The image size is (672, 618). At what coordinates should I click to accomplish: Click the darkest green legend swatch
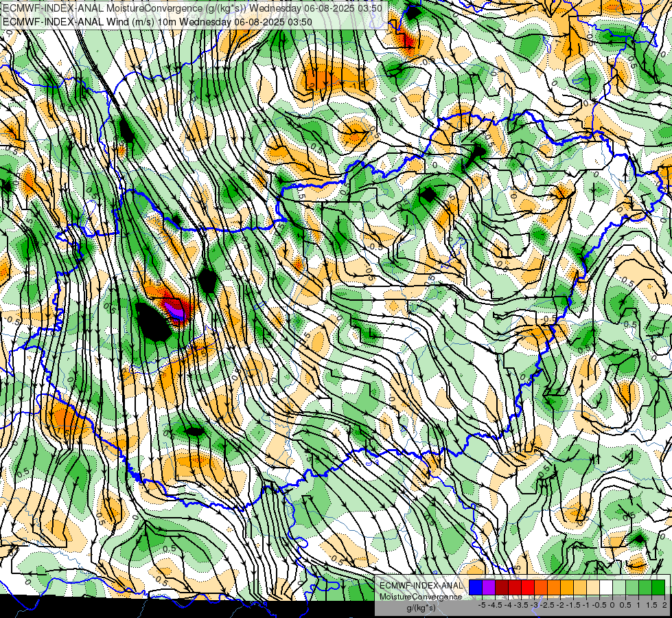pyautogui.click(x=658, y=587)
